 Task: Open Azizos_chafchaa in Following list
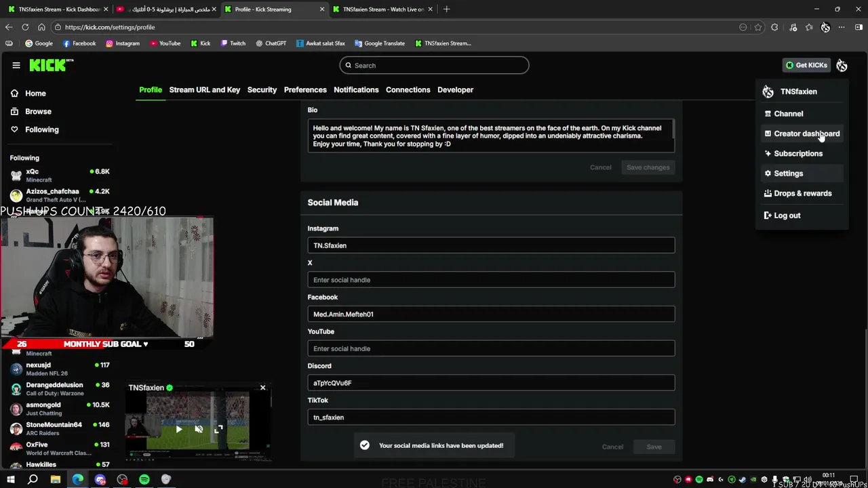click(x=60, y=195)
